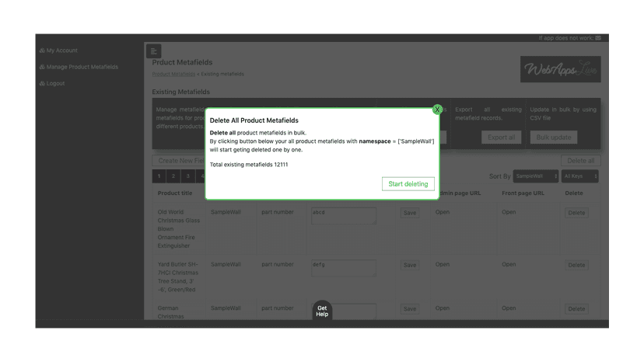The width and height of the screenshot is (644, 362).
Task: Click 'Total existing metafields 12111' text
Action: click(249, 165)
